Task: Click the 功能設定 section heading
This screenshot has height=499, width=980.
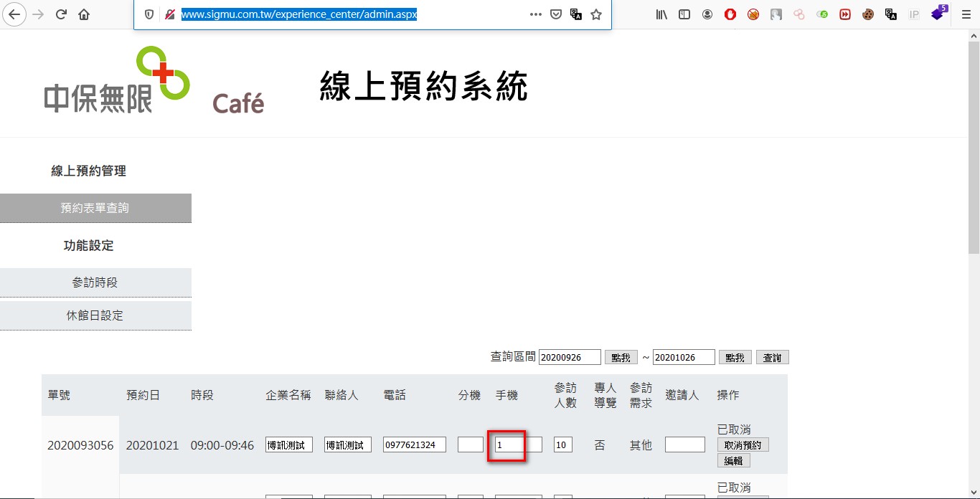Action: (89, 245)
